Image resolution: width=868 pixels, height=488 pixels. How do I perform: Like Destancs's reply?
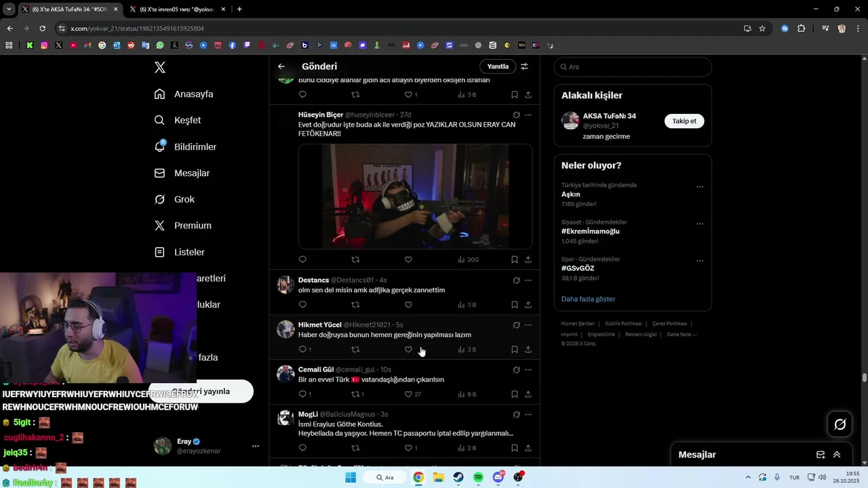[408, 305]
